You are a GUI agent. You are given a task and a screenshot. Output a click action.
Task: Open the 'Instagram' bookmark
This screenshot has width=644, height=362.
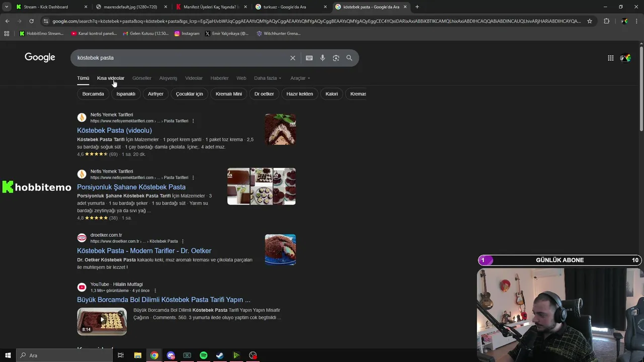point(187,34)
